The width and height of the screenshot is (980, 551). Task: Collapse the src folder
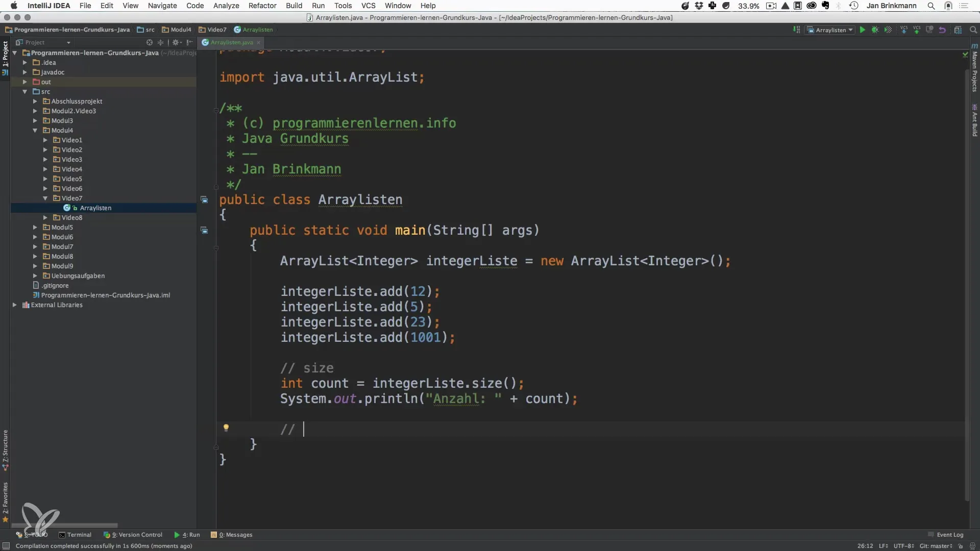click(24, 92)
